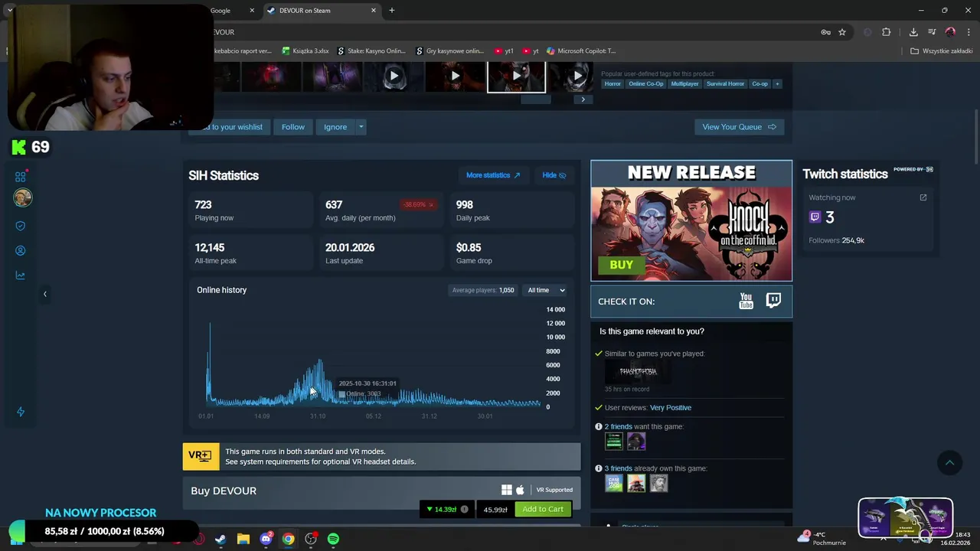Open a new browser tab
The image size is (980, 551).
coord(391,11)
